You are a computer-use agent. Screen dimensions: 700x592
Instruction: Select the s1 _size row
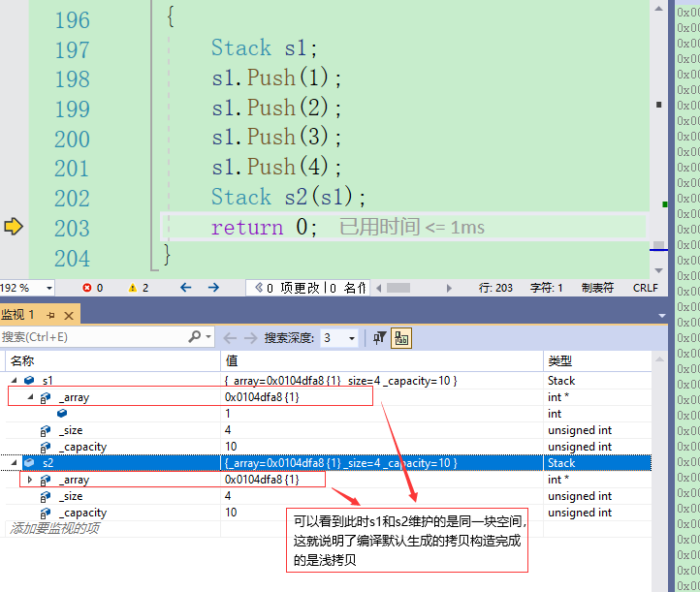click(328, 430)
